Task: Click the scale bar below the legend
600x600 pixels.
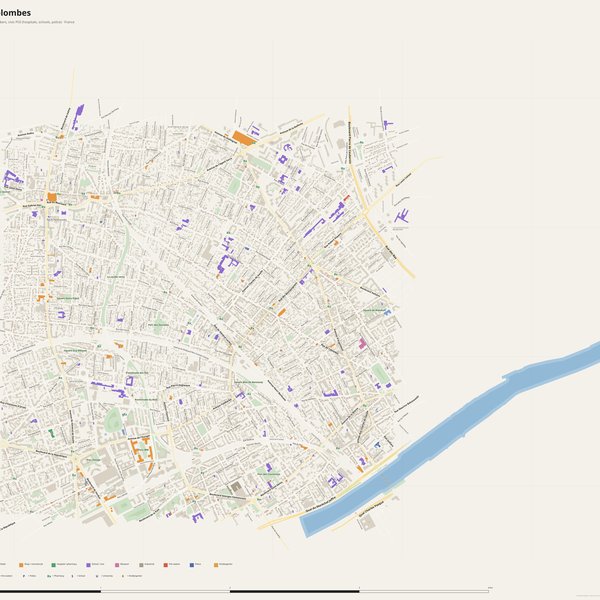Action: pyautogui.click(x=245, y=591)
